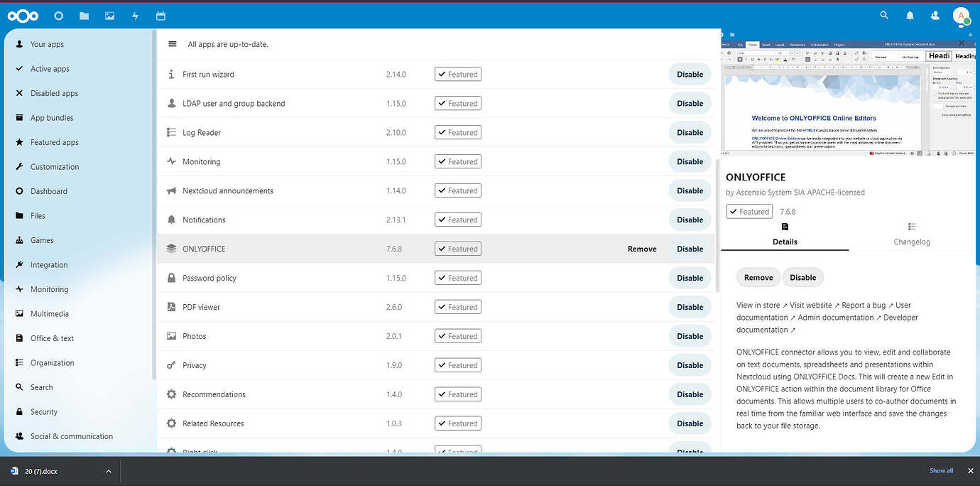Open the Admin documentation link

[x=839, y=318]
